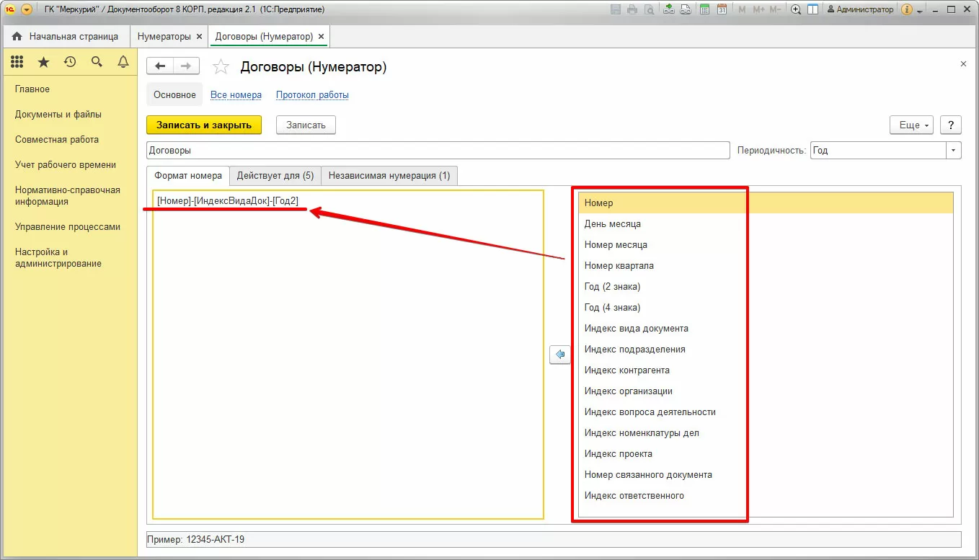Open favorites star icon in sidebar toolbar
The height and width of the screenshot is (560, 979).
click(43, 62)
